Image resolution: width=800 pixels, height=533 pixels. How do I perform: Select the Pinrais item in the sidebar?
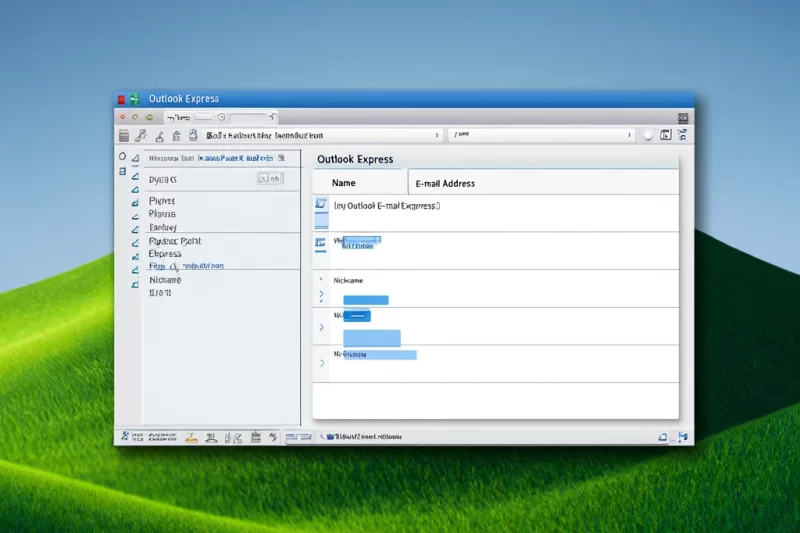coord(162,214)
